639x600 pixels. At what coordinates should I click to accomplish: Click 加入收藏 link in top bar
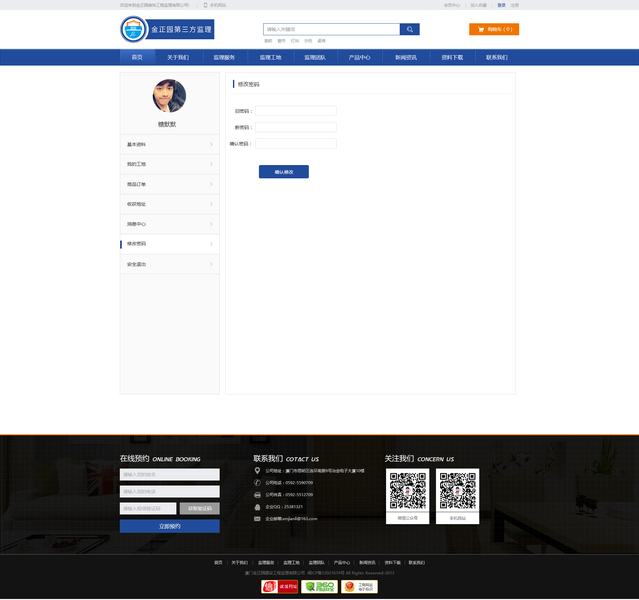point(478,5)
